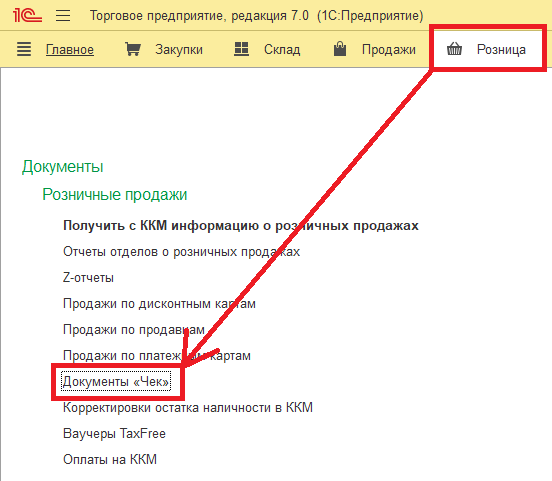Switch to the Розница section
552x481 pixels.
click(x=501, y=50)
